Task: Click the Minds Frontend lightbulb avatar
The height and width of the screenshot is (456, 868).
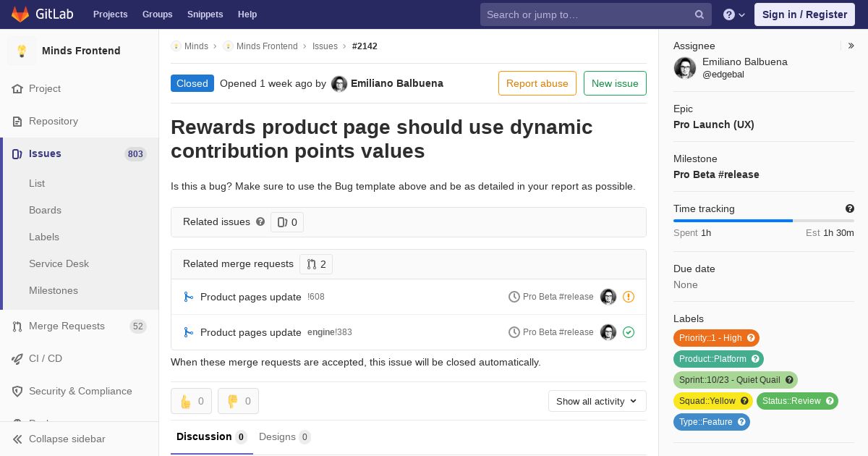Action: click(22, 51)
